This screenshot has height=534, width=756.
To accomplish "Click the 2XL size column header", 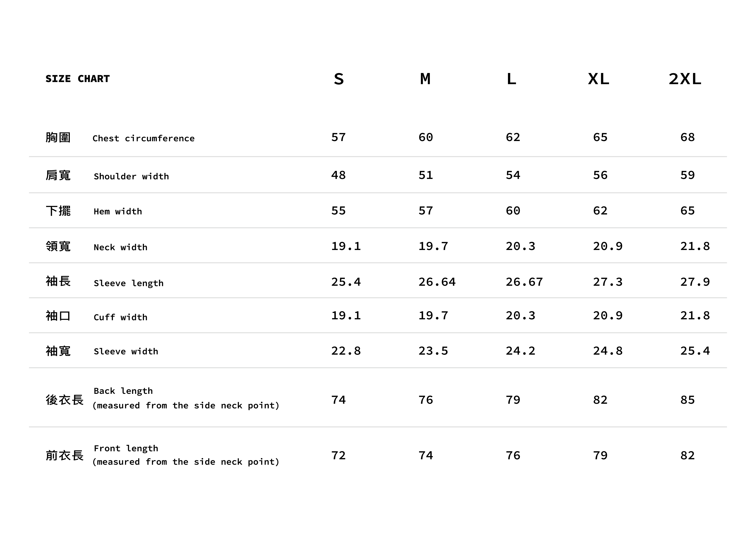I will click(685, 79).
